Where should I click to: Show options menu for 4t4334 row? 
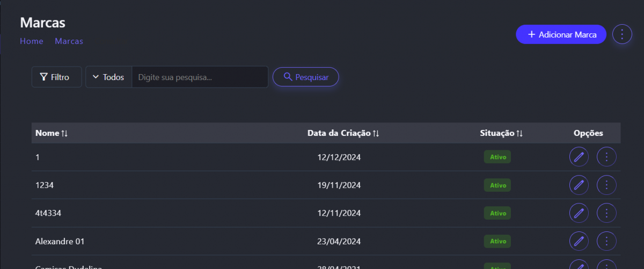point(606,213)
